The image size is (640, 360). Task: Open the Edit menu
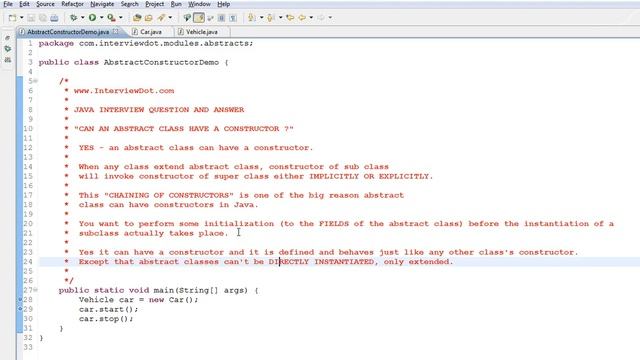[x=24, y=4]
